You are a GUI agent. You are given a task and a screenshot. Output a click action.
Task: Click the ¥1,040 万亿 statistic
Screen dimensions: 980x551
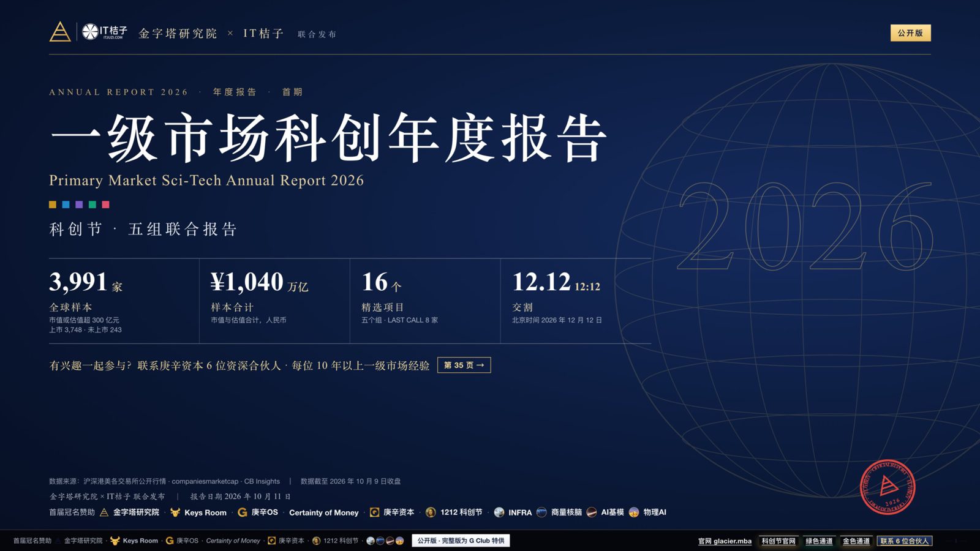(x=259, y=283)
